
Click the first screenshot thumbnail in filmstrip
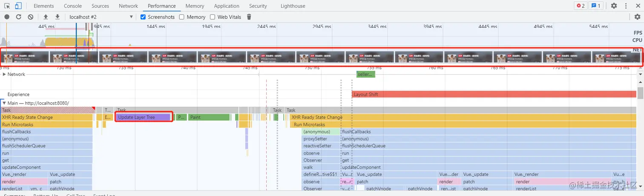point(24,58)
